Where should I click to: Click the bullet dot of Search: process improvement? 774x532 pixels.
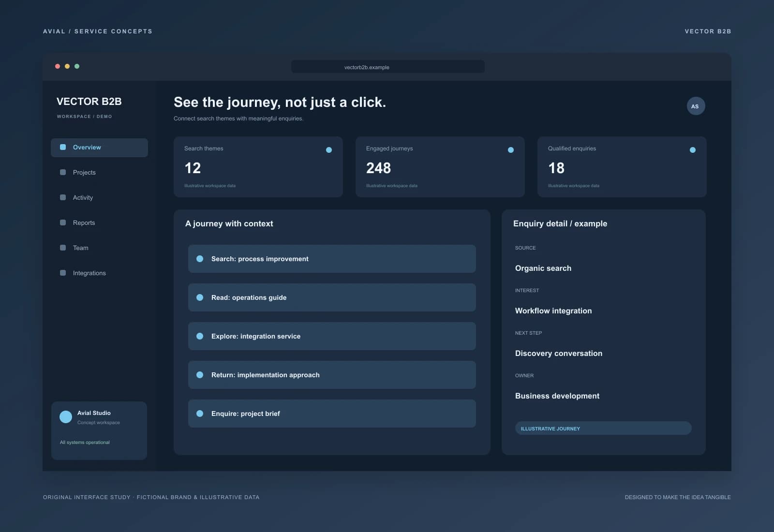(200, 259)
